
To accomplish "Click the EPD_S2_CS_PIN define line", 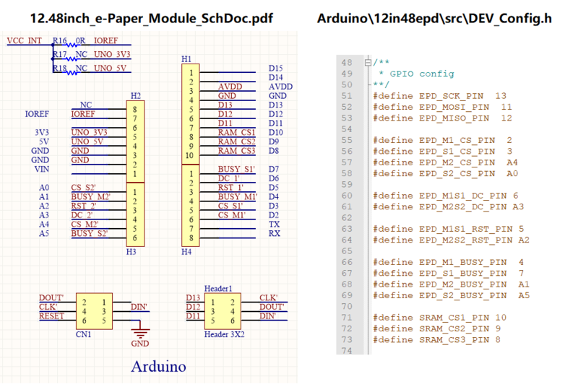I will pos(445,173).
